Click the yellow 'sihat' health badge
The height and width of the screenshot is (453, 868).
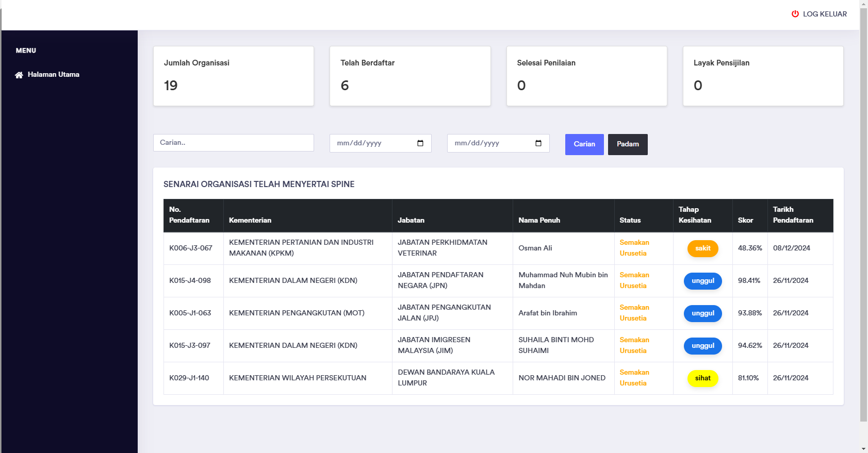click(702, 378)
